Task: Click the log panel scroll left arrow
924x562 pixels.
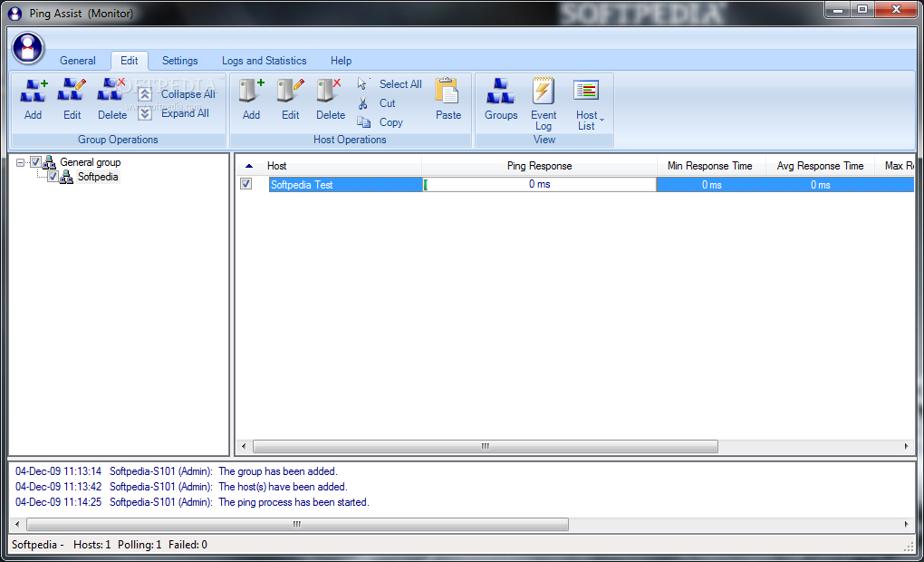Action: (x=17, y=524)
